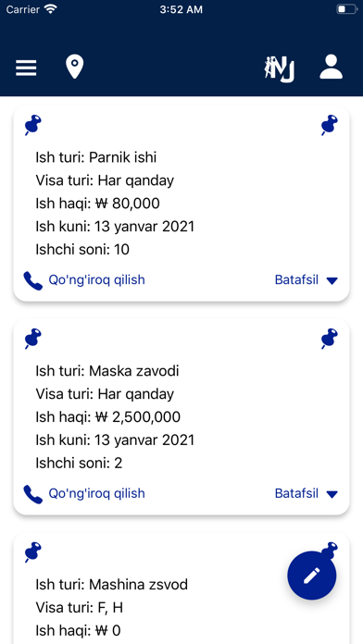363x644 pixels.
Task: Select the Ish turi: Mashina zsvod text
Action: click(111, 584)
